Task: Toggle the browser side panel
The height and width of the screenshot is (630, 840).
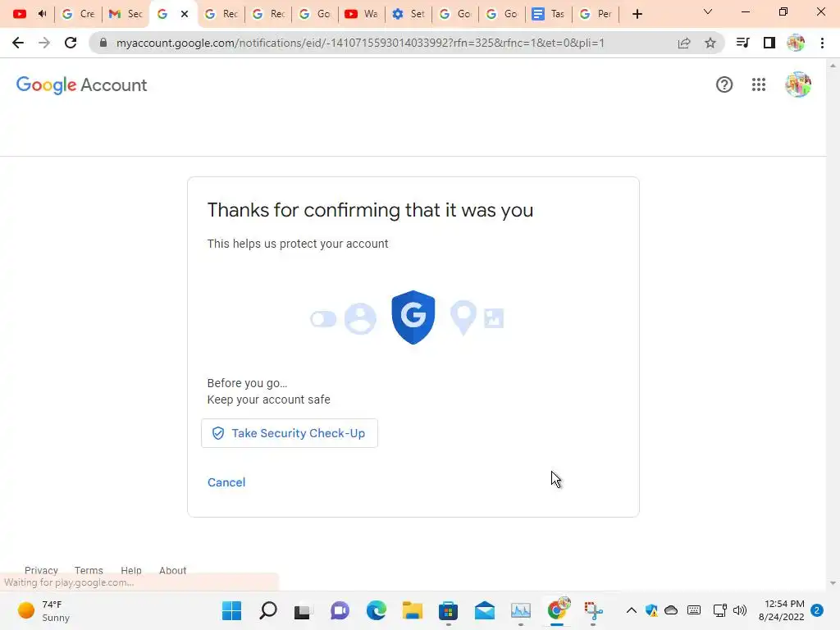Action: coord(769,43)
